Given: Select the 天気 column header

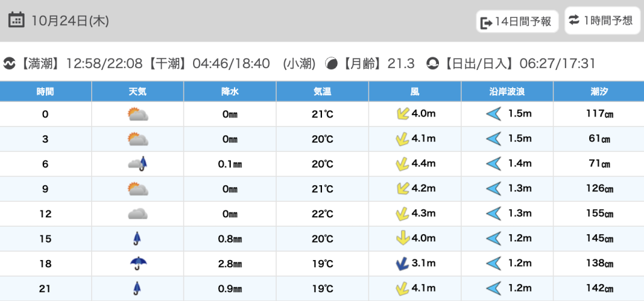Looking at the screenshot, I should click(137, 91).
